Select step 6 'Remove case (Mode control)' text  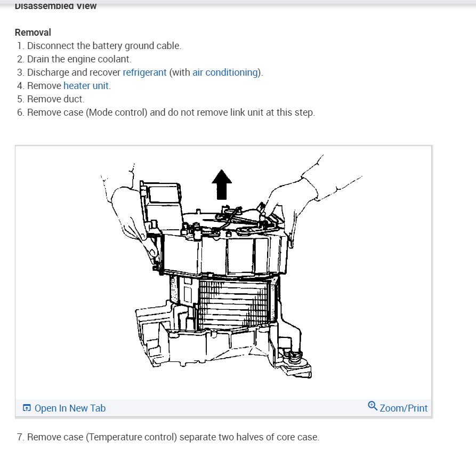point(171,112)
